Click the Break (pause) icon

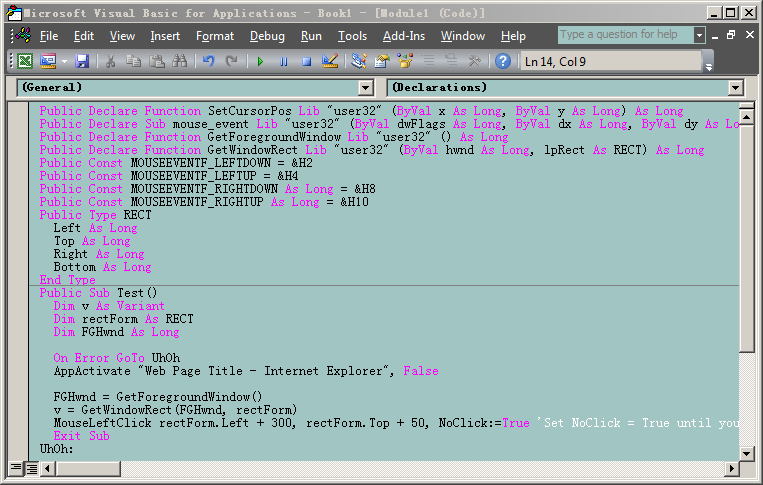tap(284, 61)
